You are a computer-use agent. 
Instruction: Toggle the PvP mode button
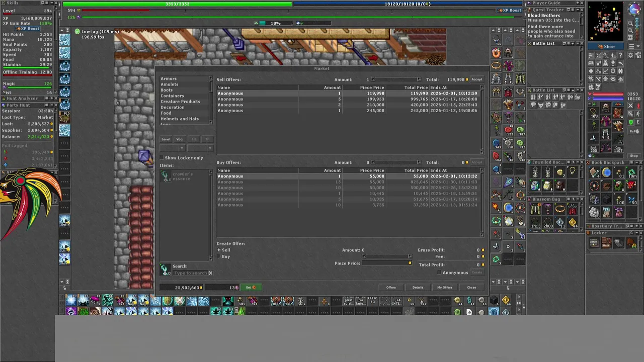tap(634, 131)
